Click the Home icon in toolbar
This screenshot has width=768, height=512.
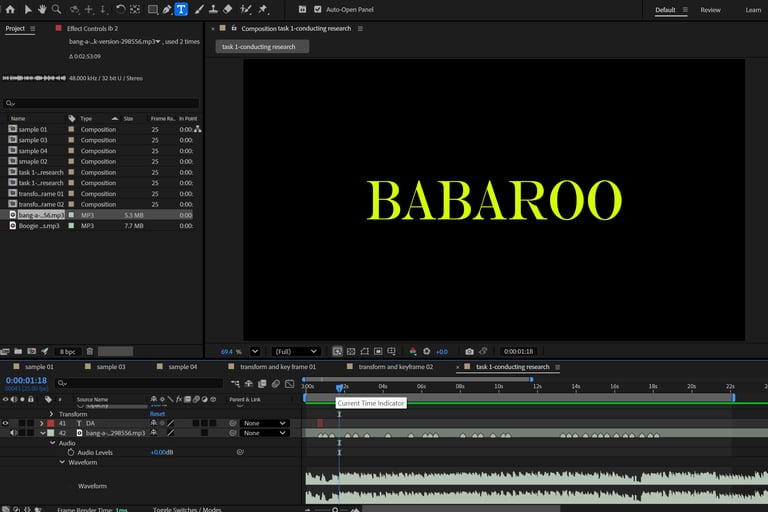[10, 9]
